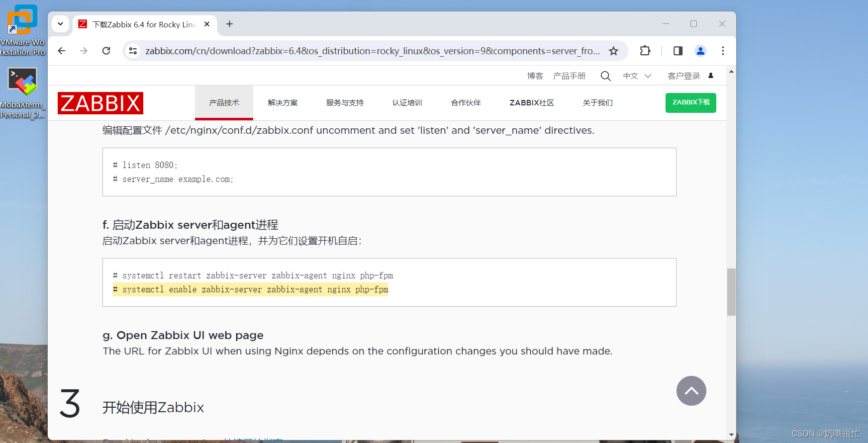Click the green ZABBIX下载 button

tap(691, 103)
